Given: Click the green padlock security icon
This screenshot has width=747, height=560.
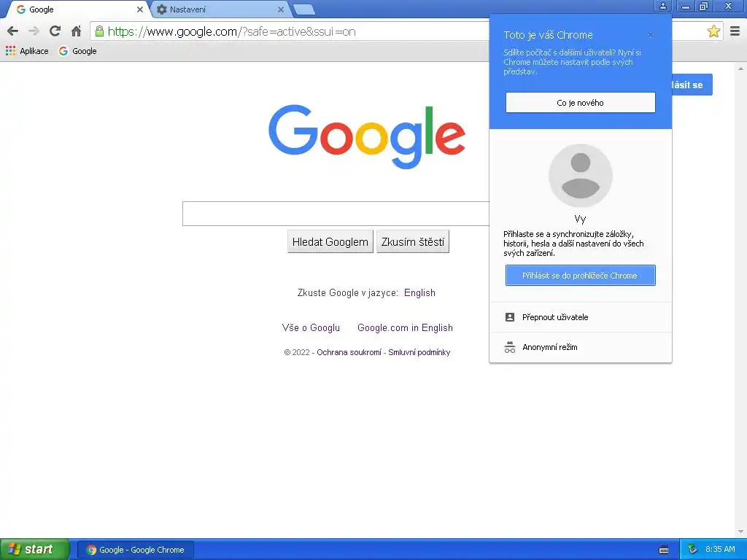Looking at the screenshot, I should pos(99,31).
